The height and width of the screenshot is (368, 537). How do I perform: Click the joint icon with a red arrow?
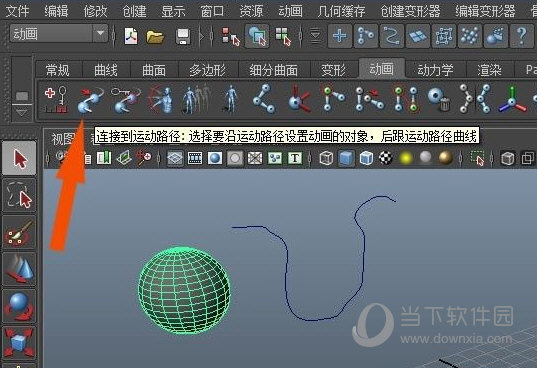tap(369, 100)
